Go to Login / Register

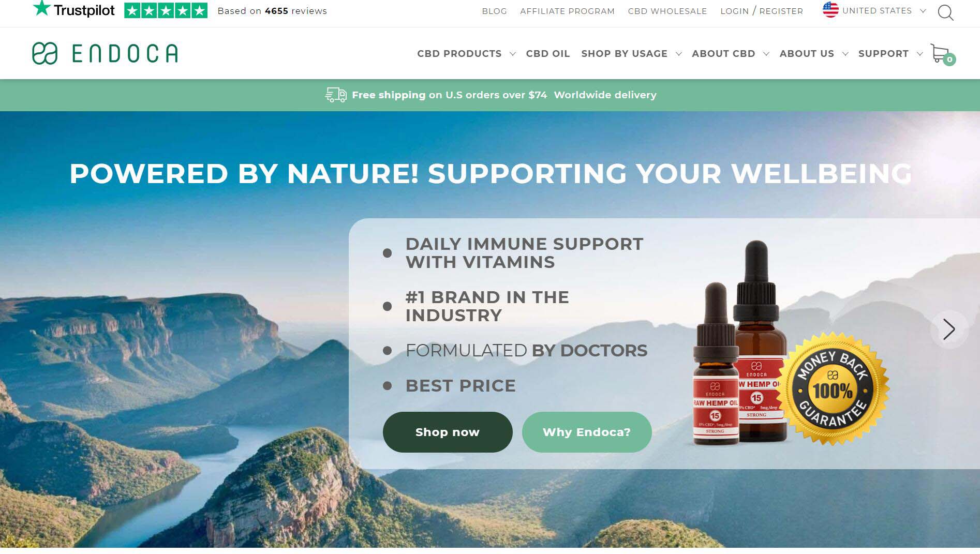[762, 11]
